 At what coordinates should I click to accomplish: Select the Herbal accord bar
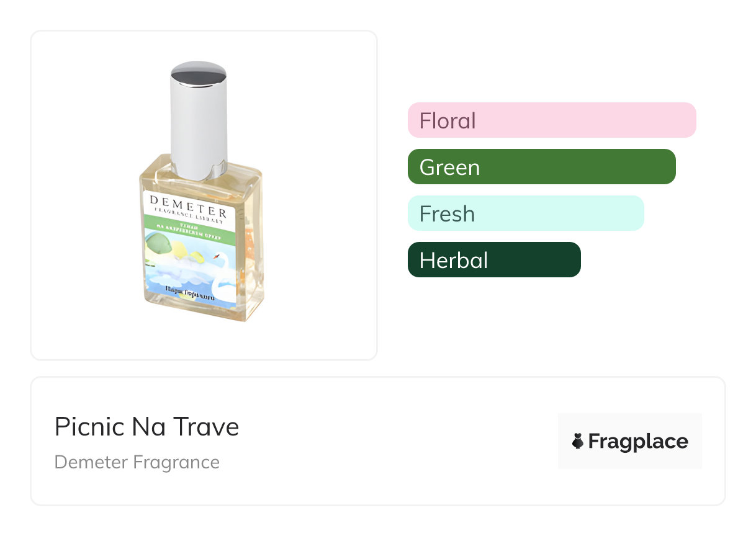(x=494, y=260)
